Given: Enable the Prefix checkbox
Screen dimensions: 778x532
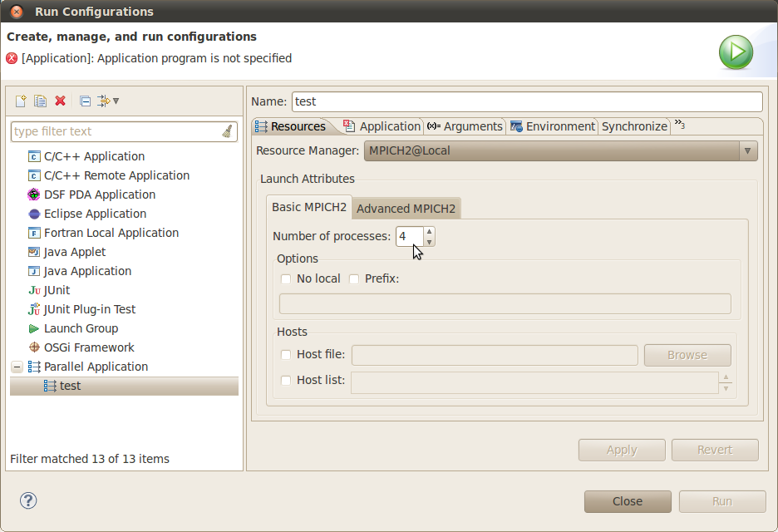Looking at the screenshot, I should 354,279.
